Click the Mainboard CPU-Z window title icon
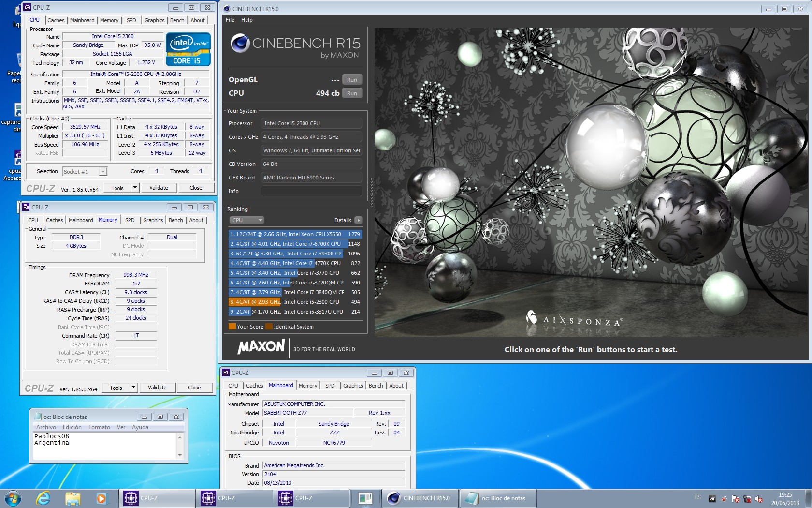The height and width of the screenshot is (508, 812). click(x=226, y=373)
